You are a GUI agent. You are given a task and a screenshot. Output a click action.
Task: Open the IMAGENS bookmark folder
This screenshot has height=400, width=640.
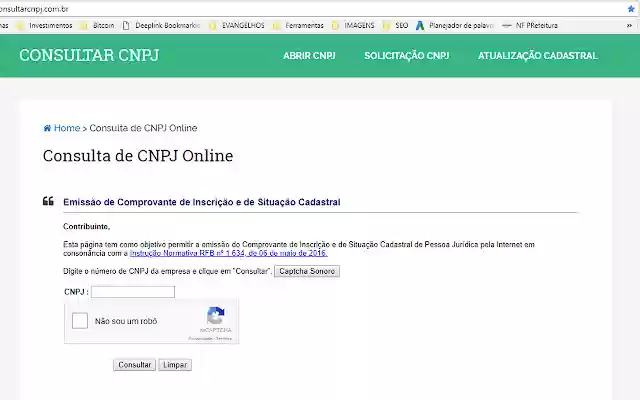(x=353, y=25)
